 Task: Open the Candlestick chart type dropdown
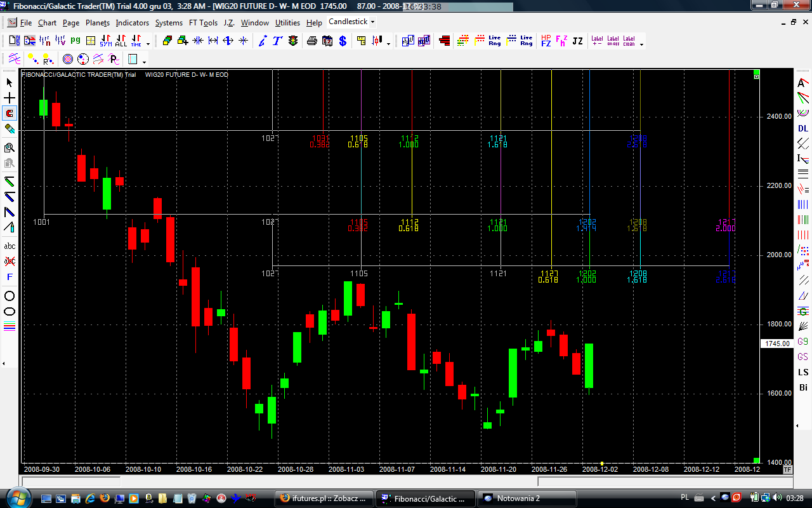tap(351, 22)
